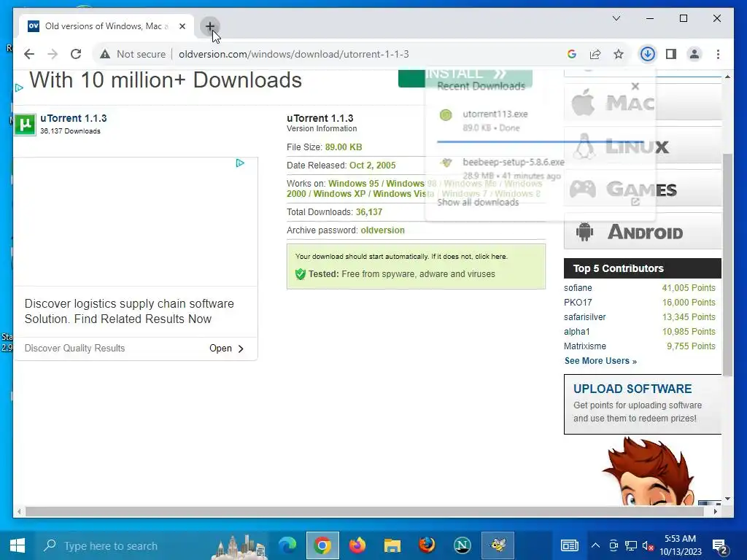747x560 pixels.
Task: Reload the current page
Action: (76, 54)
